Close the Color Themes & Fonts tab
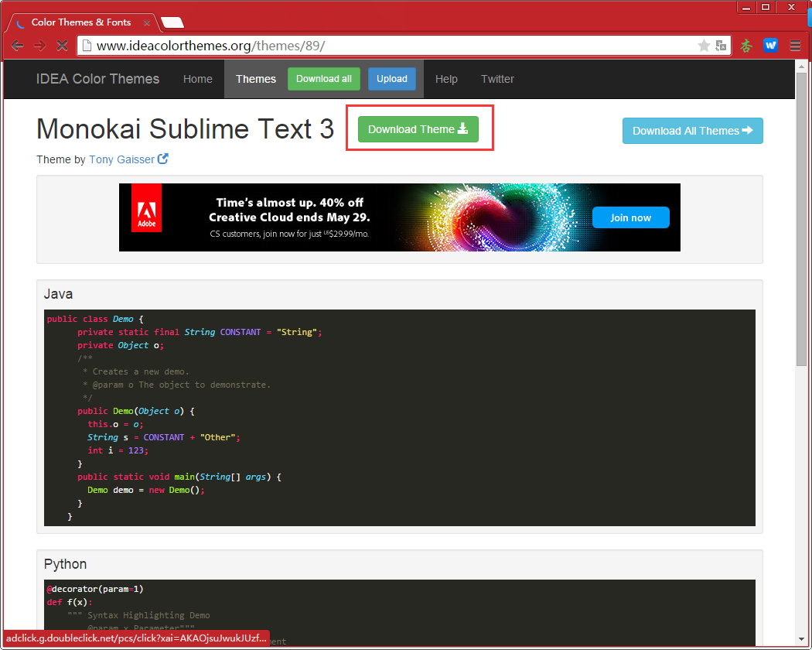 [147, 22]
